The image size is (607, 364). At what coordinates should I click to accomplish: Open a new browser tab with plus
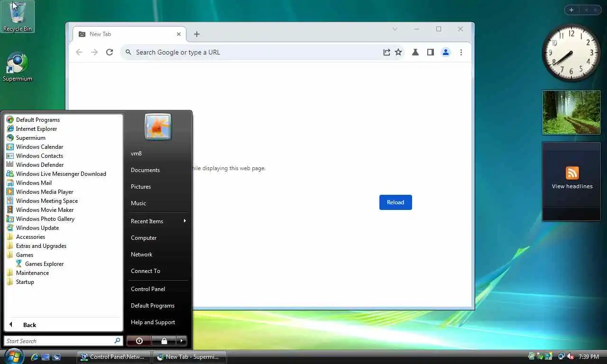pos(197,34)
